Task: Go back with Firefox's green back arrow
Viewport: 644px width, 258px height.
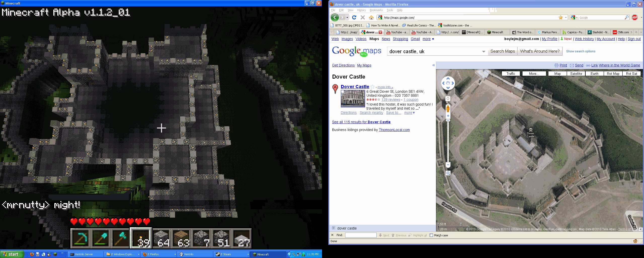Action: click(335, 17)
